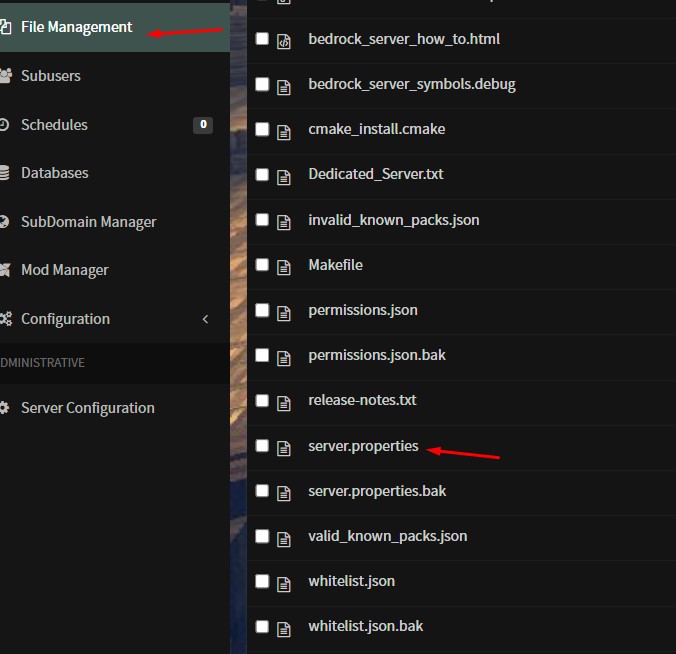Go to Schedules section
Screen dimensions: 676x654
(54, 125)
